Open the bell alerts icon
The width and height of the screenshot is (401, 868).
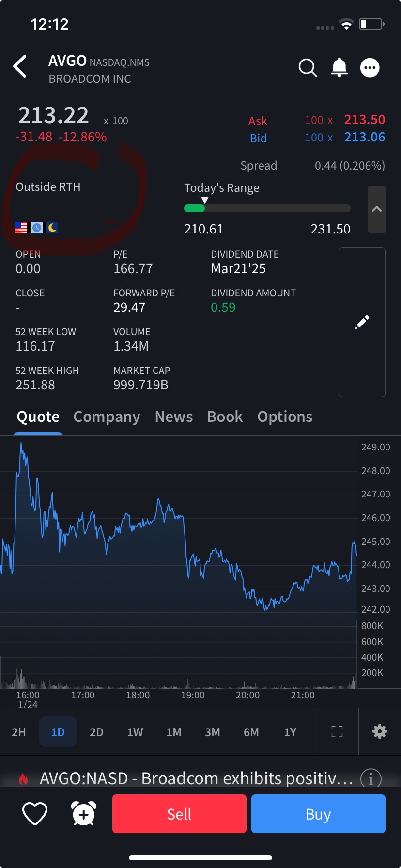pos(339,67)
